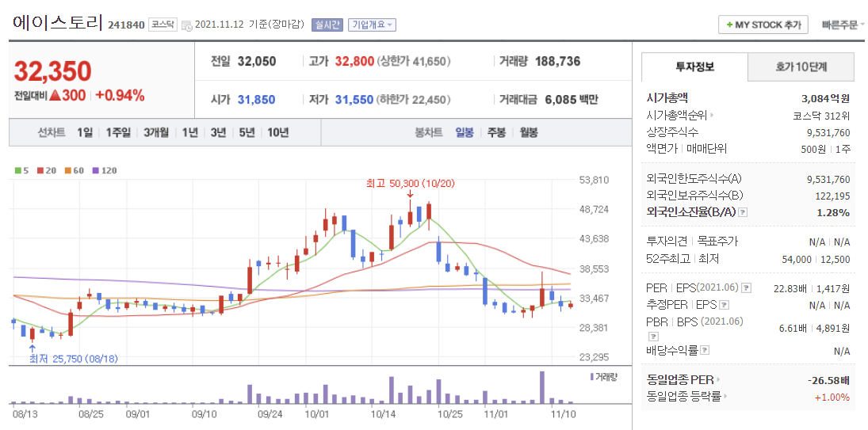
Task: Click the 거래량 volume legend marker
Action: tap(592, 376)
